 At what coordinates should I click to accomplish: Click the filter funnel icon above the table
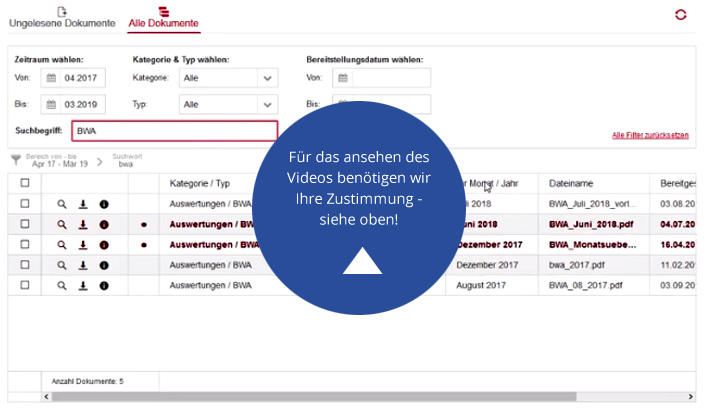16,160
